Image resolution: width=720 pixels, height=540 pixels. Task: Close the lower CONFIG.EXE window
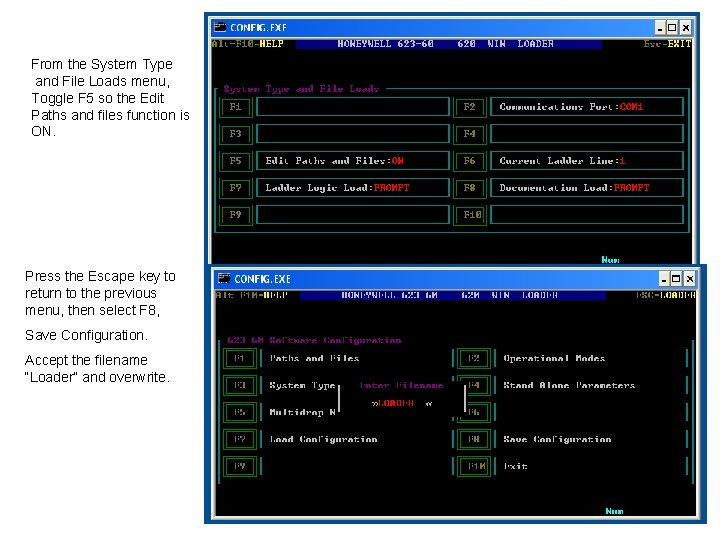click(x=690, y=279)
